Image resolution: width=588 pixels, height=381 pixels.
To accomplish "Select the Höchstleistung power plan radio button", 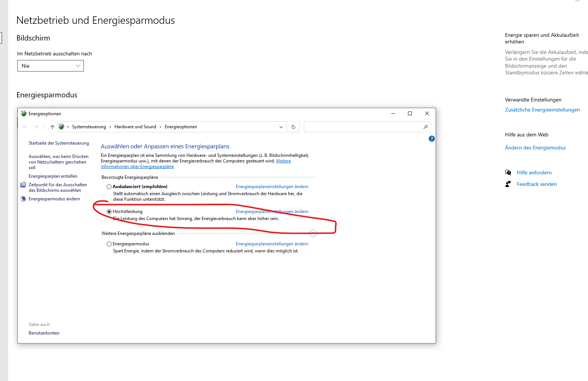I will coord(109,212).
